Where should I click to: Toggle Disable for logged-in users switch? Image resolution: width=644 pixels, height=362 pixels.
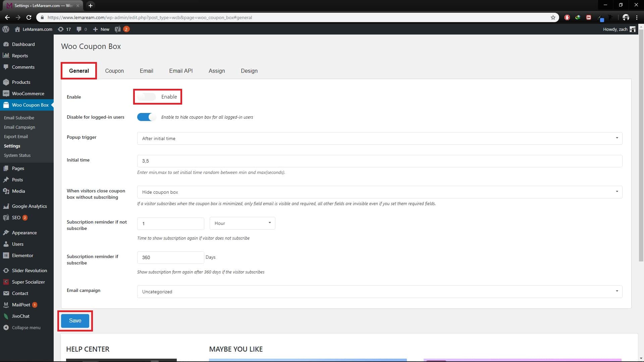[147, 117]
